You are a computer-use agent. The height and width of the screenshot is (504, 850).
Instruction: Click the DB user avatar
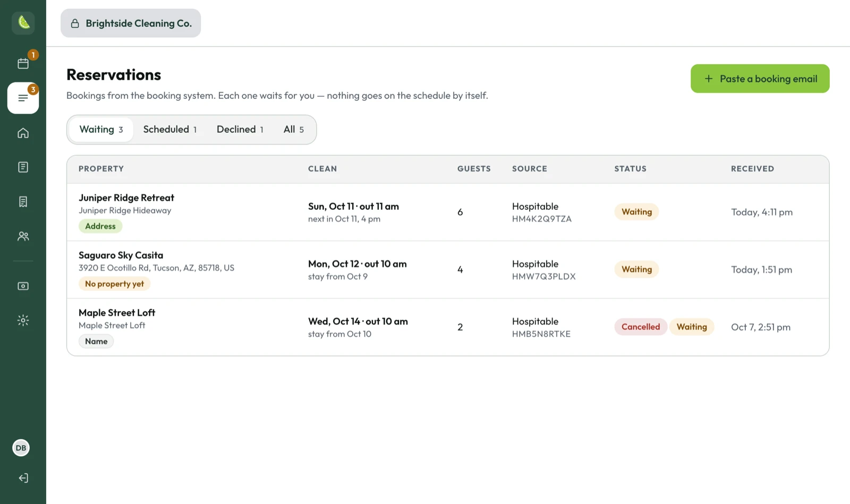[x=21, y=448]
